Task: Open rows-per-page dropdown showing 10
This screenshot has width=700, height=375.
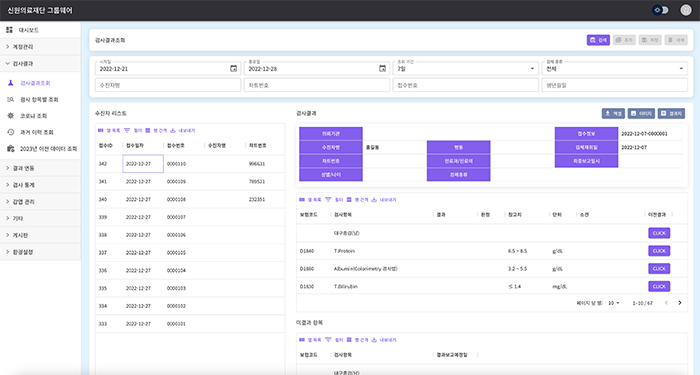Action: coord(614,303)
